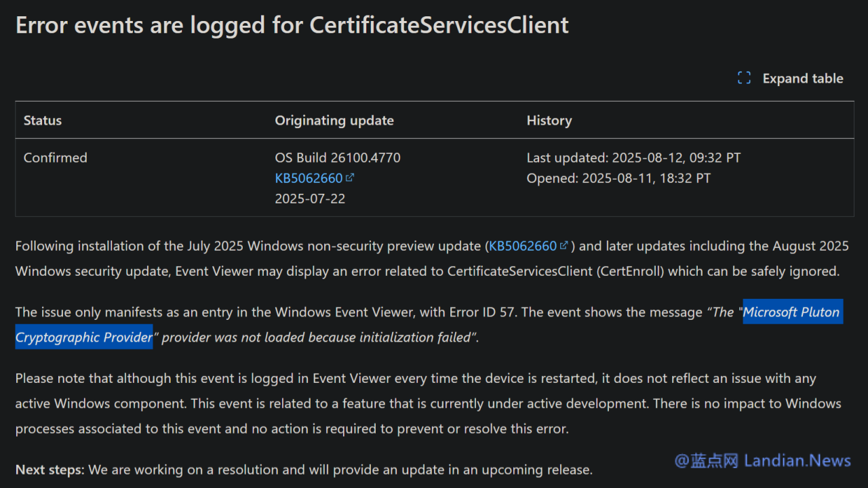The width and height of the screenshot is (868, 488).
Task: Click the OS Build 26100.4770 text
Action: [x=338, y=158]
